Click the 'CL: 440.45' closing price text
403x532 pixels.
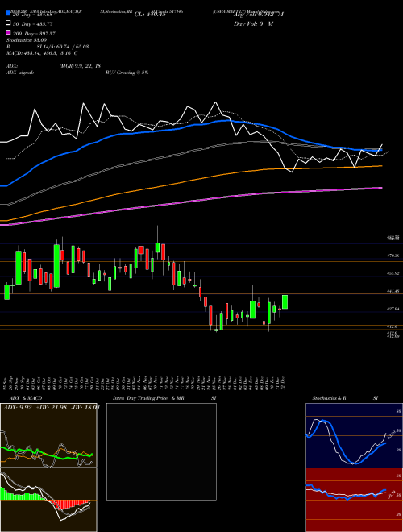coord(150,15)
